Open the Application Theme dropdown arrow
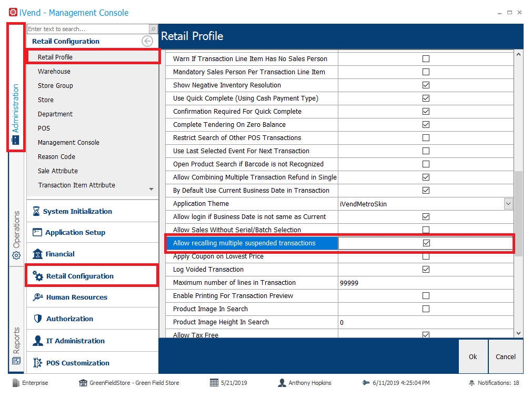 pyautogui.click(x=508, y=204)
